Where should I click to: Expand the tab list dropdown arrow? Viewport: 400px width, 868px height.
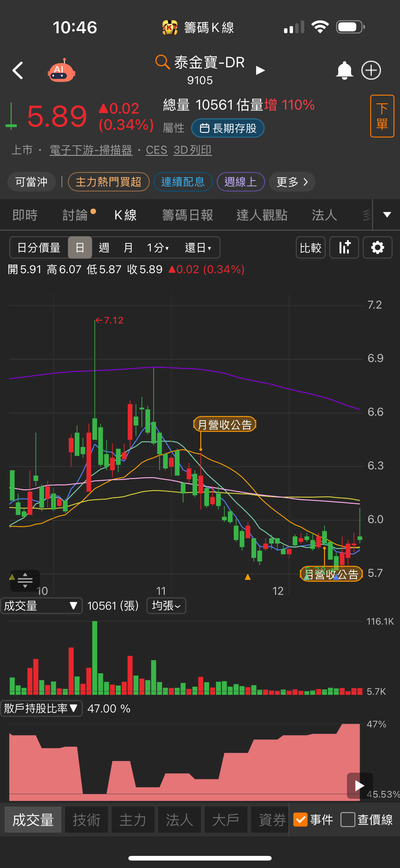(387, 215)
